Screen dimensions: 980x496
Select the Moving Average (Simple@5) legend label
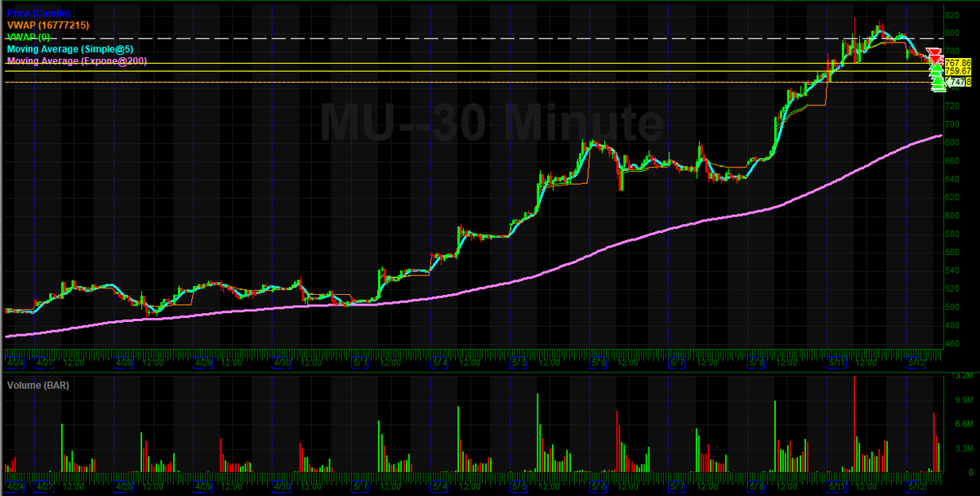(x=70, y=49)
